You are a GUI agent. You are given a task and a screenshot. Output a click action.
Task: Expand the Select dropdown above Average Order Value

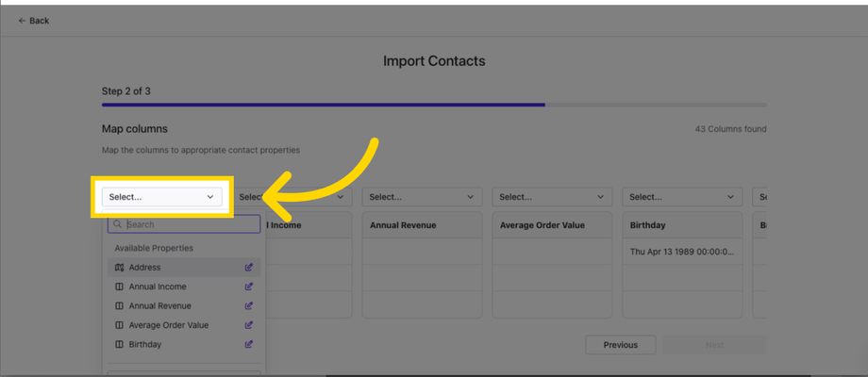click(x=551, y=197)
